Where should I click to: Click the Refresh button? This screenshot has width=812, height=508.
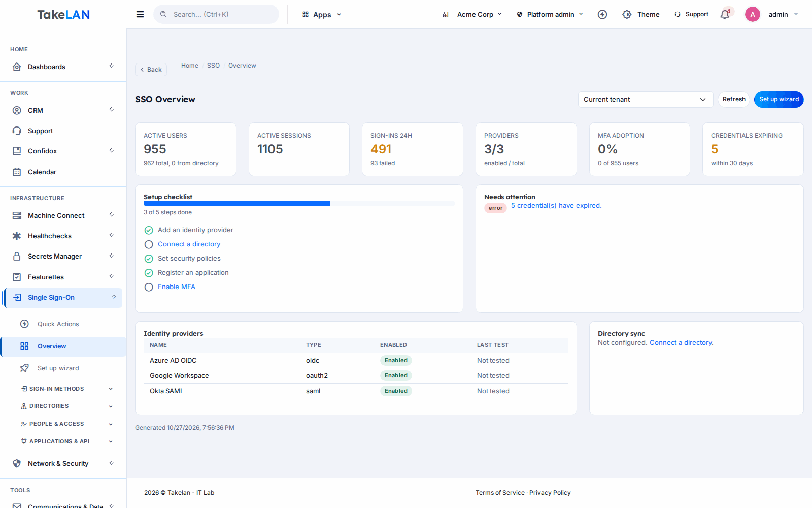point(734,100)
